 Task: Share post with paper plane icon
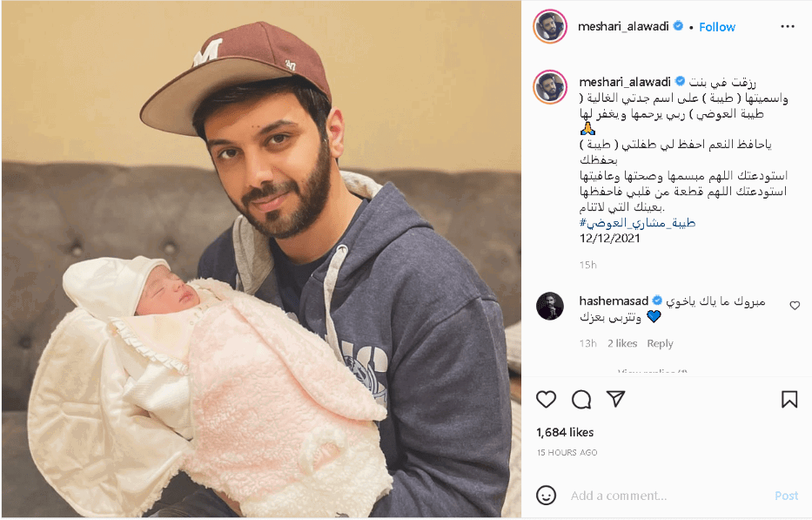click(615, 399)
